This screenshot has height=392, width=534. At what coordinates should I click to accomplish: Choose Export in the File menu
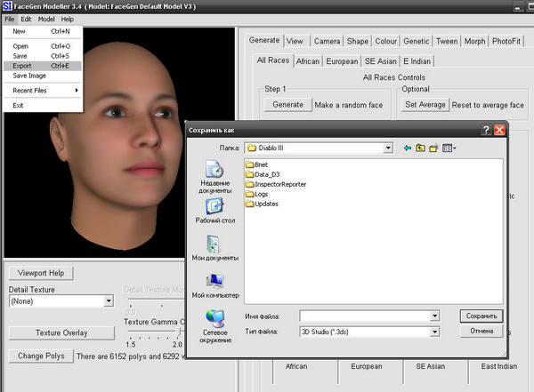click(22, 66)
